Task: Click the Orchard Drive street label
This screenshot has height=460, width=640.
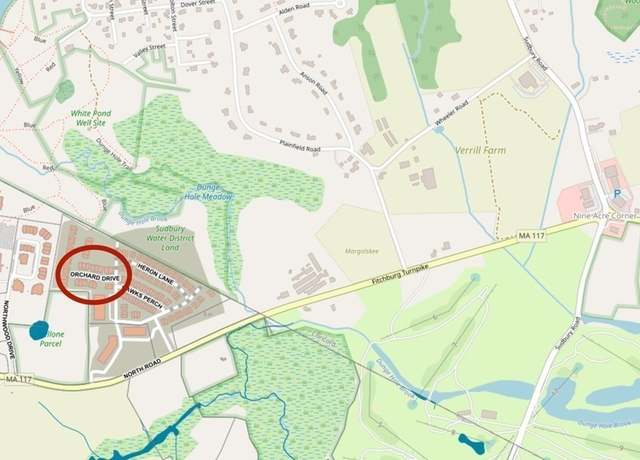Action: coord(96,276)
